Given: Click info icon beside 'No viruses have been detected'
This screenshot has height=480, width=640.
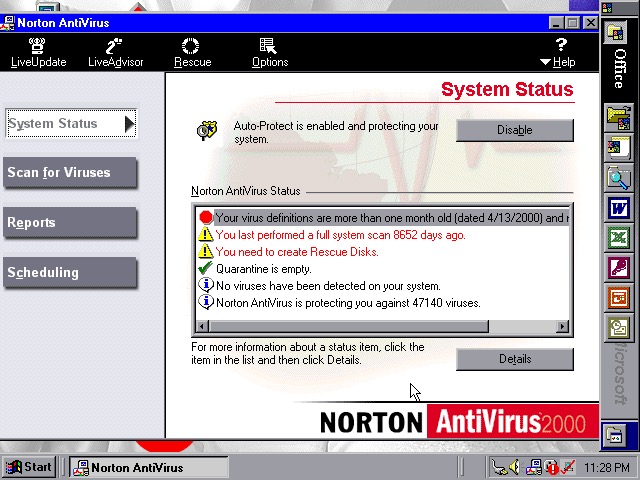Looking at the screenshot, I should point(206,285).
